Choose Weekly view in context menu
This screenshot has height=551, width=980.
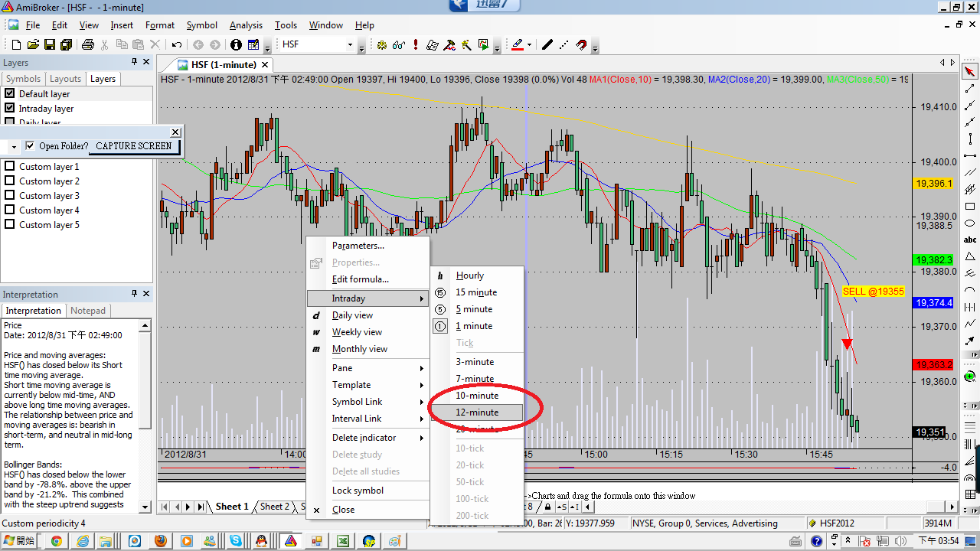click(367, 331)
